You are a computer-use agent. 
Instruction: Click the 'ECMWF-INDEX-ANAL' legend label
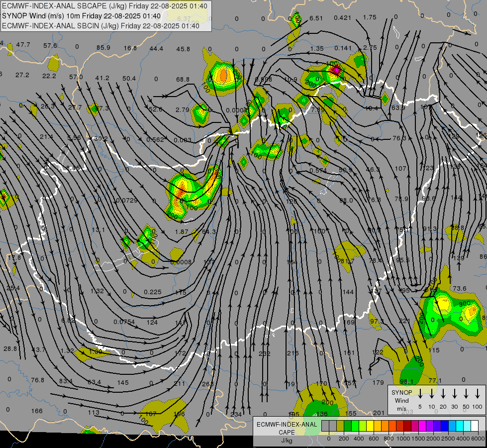[x=287, y=425]
